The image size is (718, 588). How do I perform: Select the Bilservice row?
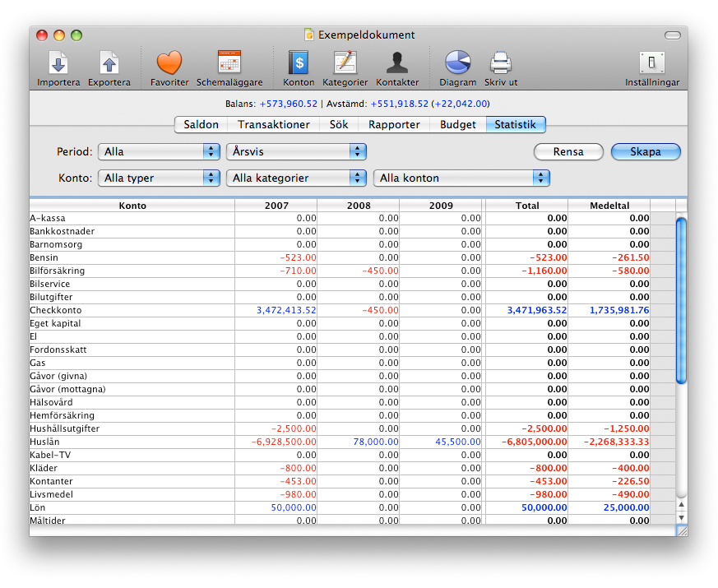click(x=352, y=284)
